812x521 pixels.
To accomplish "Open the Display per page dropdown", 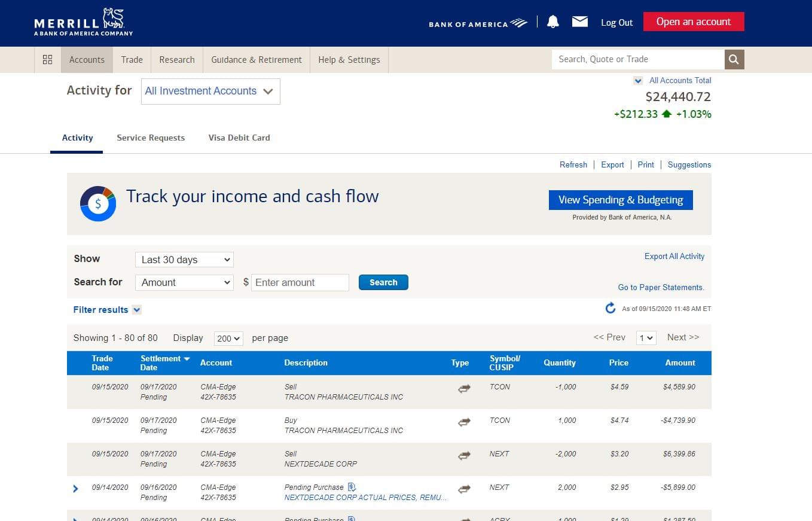I will [228, 339].
